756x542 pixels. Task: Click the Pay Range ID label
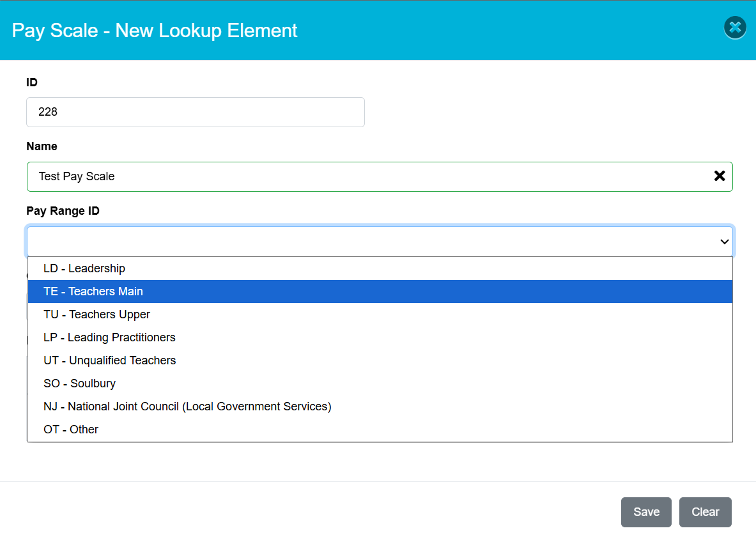click(63, 211)
